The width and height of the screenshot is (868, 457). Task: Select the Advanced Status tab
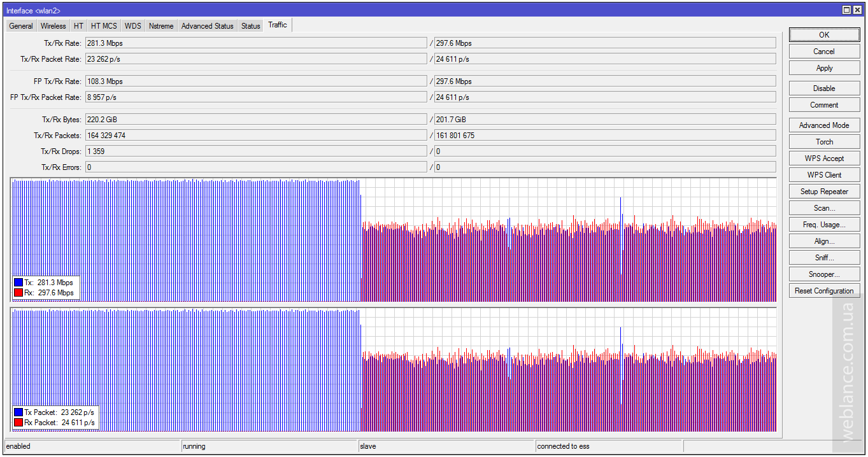pyautogui.click(x=208, y=26)
